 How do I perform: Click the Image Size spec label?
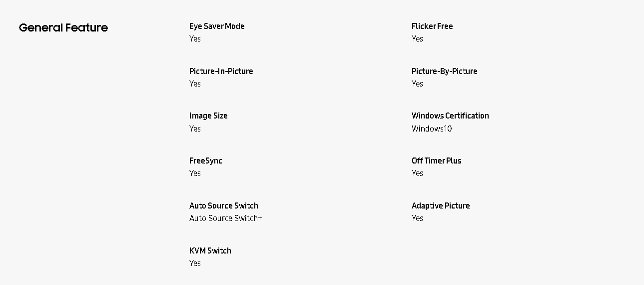click(x=208, y=115)
